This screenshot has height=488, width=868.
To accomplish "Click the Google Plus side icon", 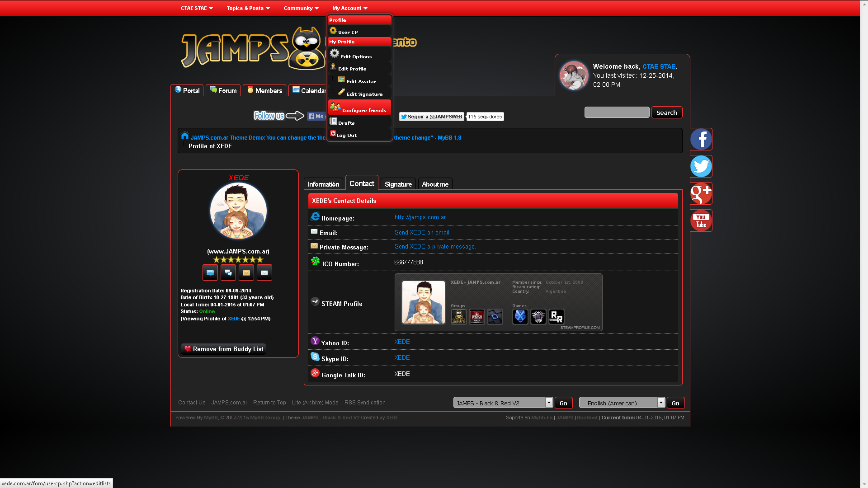I will (x=701, y=193).
